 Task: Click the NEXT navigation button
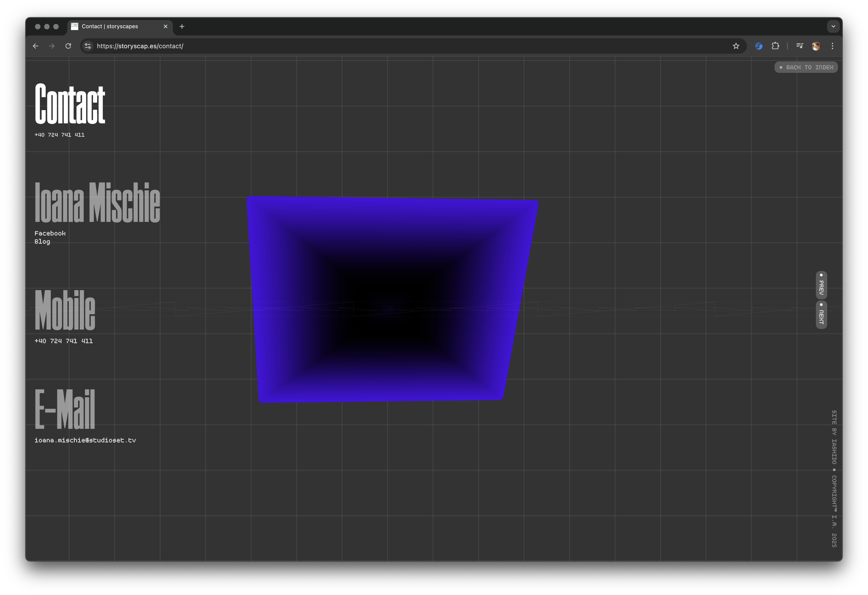coord(821,315)
